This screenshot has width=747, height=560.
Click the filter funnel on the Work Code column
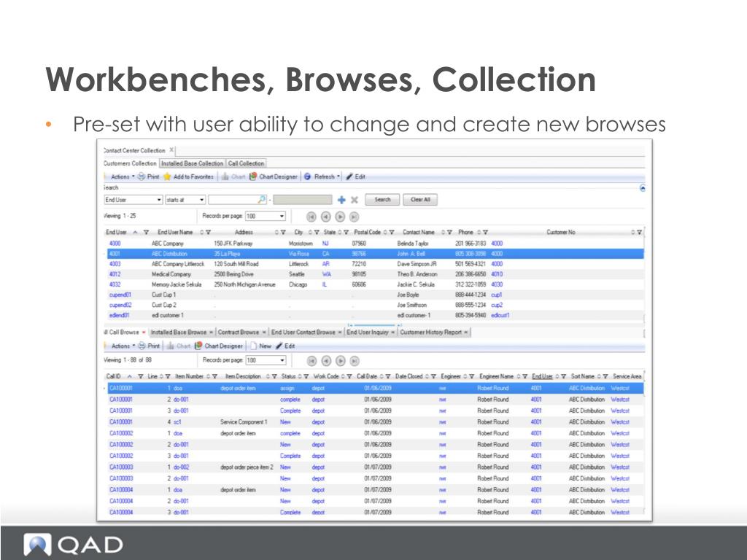coord(349,377)
